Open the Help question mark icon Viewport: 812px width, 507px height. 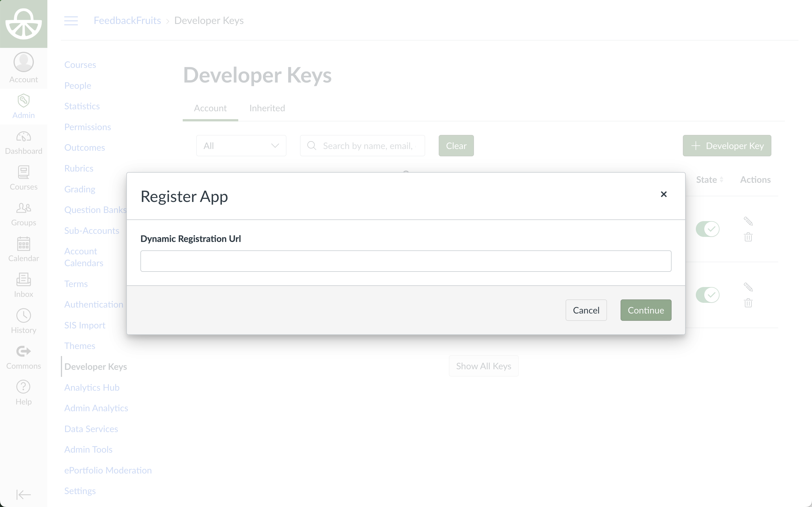coord(23,387)
